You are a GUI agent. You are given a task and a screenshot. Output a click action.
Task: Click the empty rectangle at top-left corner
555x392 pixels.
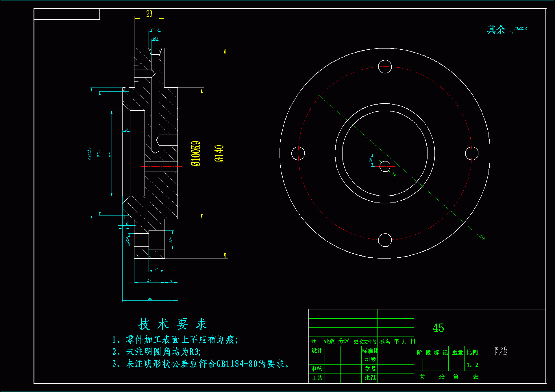[x=67, y=14]
